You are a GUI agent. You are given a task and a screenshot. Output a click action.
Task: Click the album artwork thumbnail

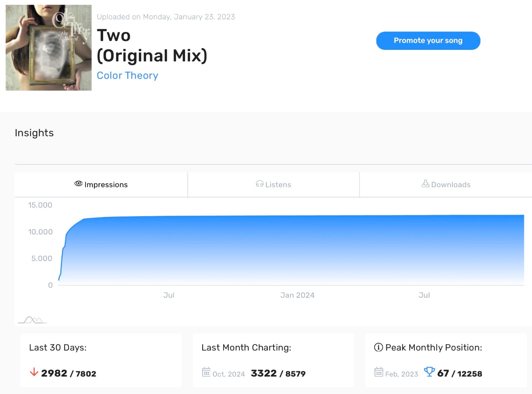pyautogui.click(x=48, y=47)
